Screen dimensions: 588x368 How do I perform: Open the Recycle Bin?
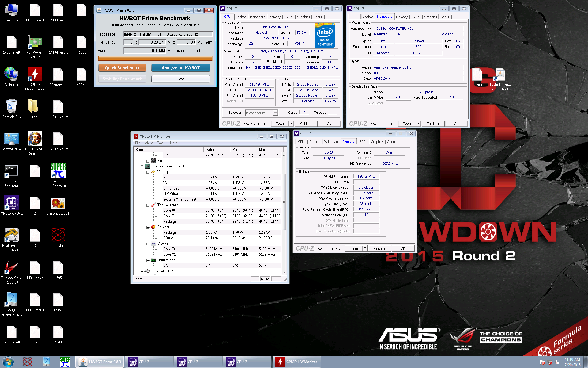click(12, 109)
